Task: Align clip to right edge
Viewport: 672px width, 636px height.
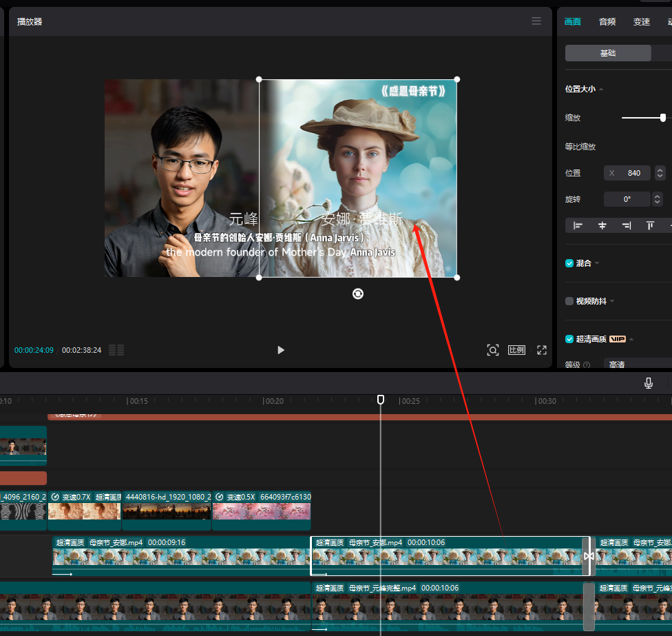Action: click(626, 225)
